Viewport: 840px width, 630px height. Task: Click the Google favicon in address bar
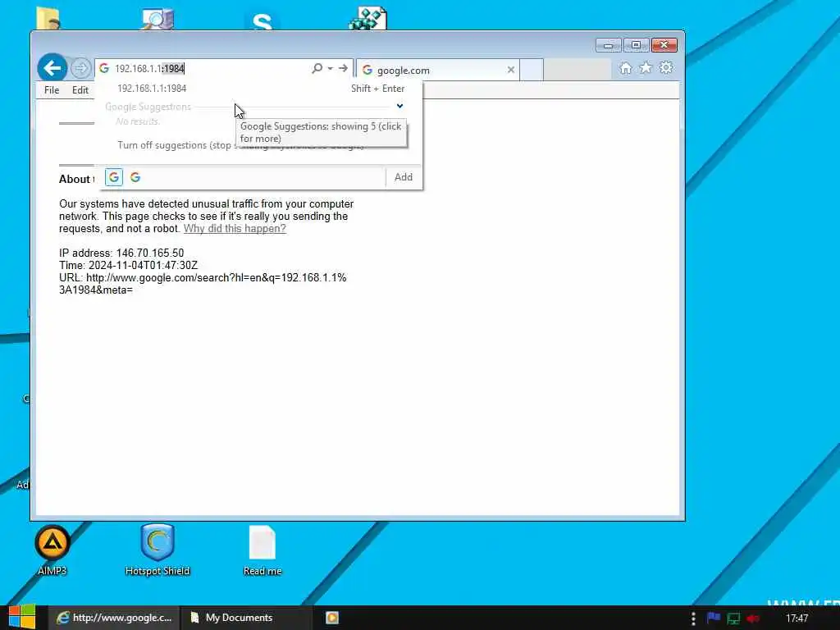[104, 68]
